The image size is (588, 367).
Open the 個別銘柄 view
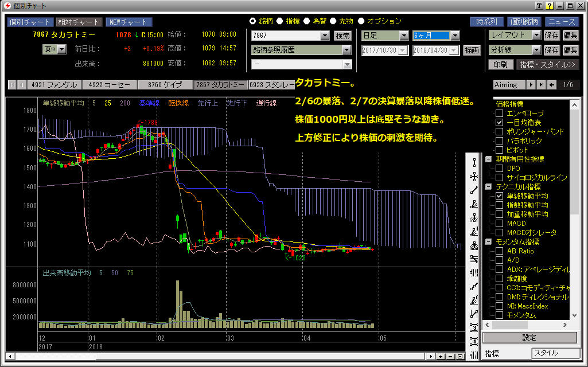pos(524,22)
